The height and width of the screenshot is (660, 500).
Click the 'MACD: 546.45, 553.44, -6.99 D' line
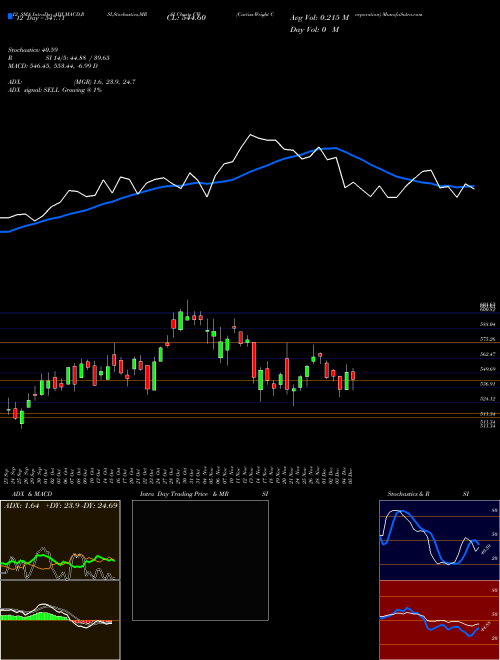[x=53, y=66]
